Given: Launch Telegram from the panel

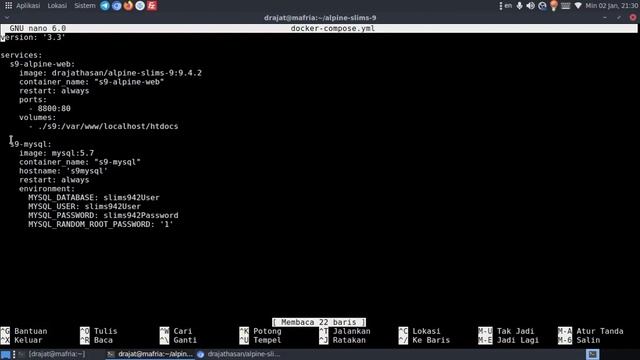Looking at the screenshot, I should [x=105, y=6].
